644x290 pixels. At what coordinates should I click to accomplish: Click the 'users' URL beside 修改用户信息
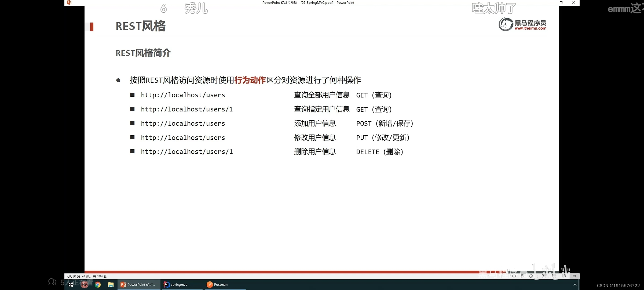point(183,138)
